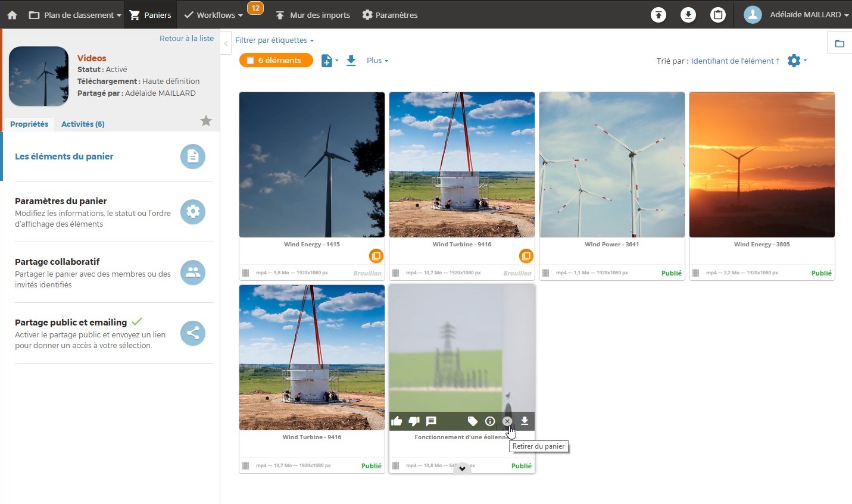Click the Wind Power - 3641 title text
The height and width of the screenshot is (504, 852).
(x=612, y=244)
